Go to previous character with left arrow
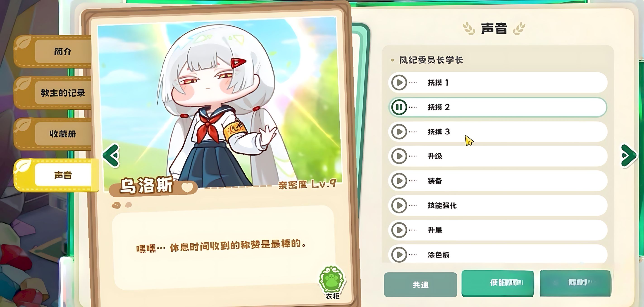 111,156
